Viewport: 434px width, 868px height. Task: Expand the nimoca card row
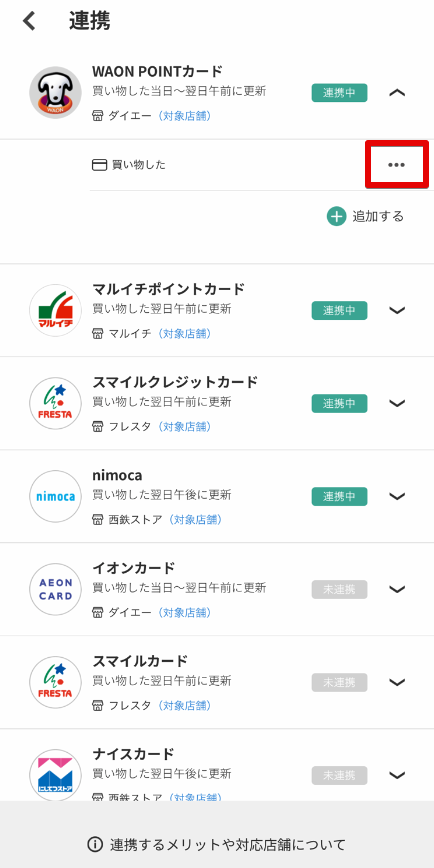coord(397,496)
